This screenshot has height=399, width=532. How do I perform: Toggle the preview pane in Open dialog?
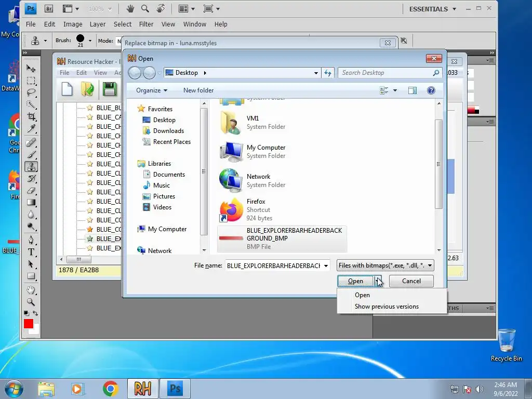coord(413,90)
